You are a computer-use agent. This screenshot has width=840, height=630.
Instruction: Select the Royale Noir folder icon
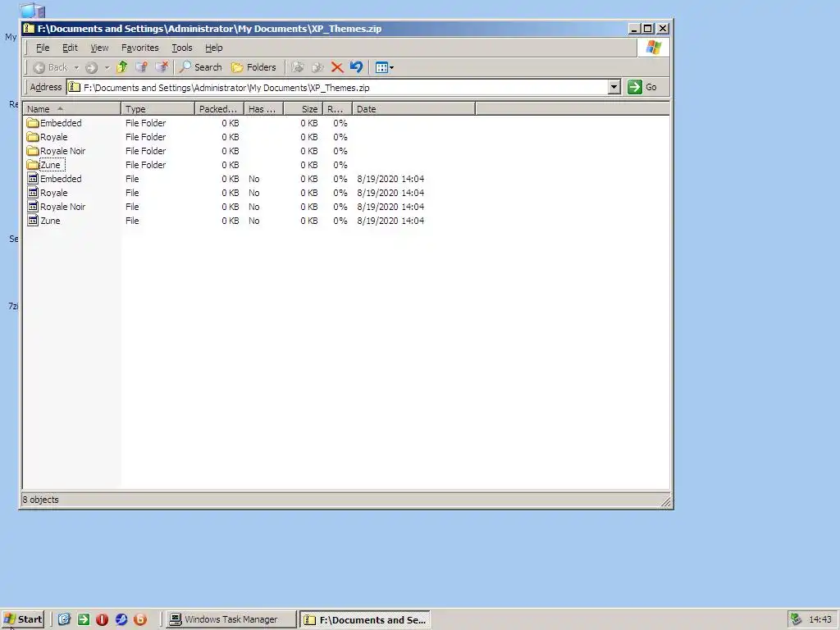[x=33, y=151]
